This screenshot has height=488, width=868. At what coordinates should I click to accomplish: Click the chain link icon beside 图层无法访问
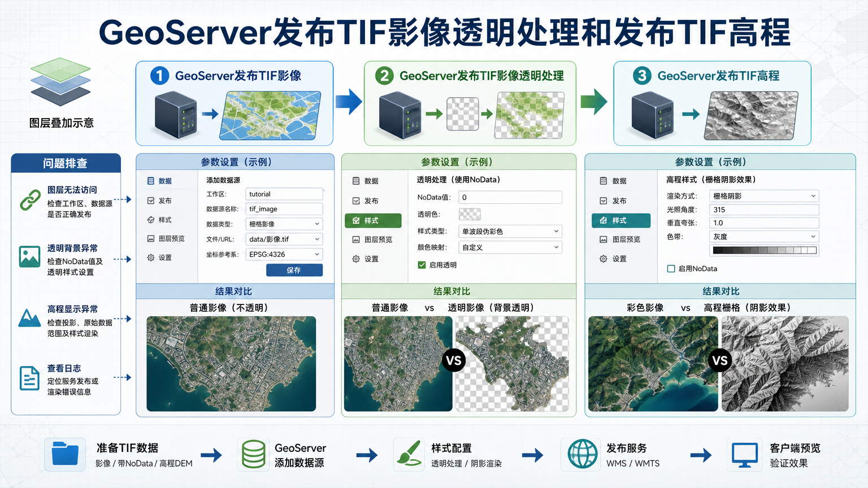[30, 201]
